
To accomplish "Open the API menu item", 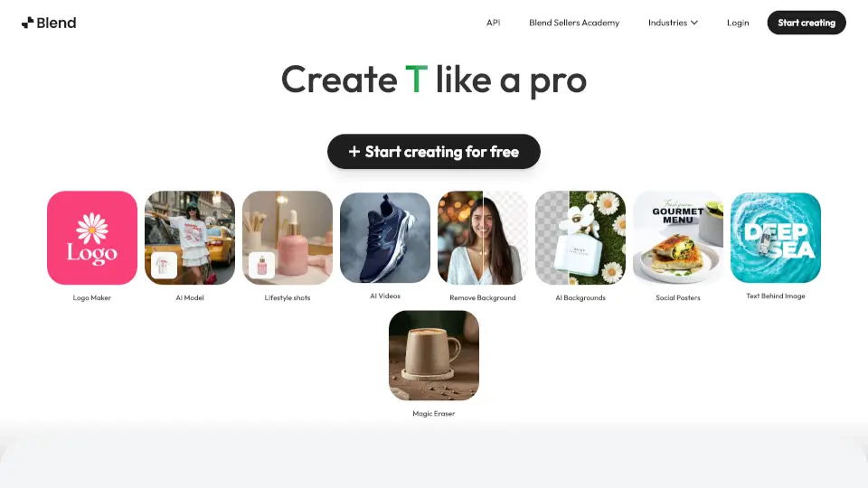I will [494, 23].
